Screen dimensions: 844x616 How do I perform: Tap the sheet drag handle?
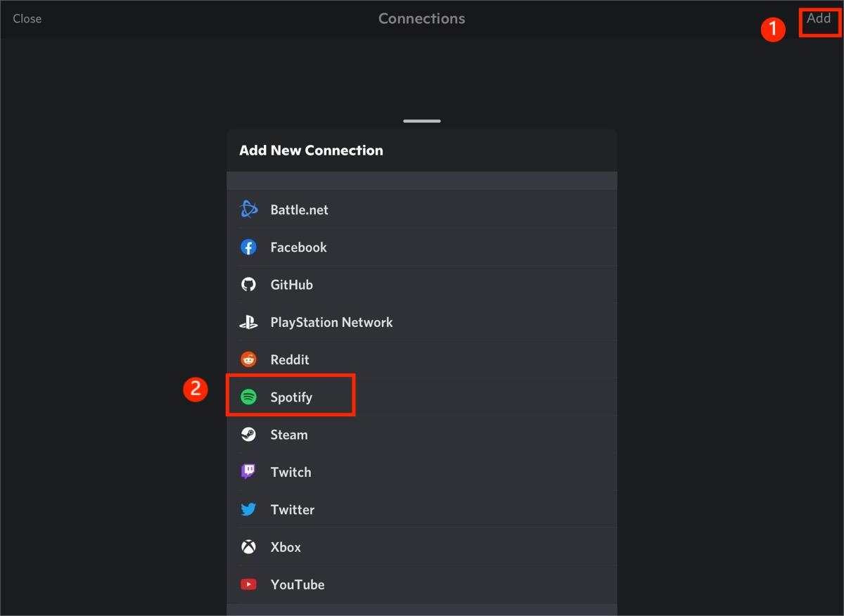point(422,121)
